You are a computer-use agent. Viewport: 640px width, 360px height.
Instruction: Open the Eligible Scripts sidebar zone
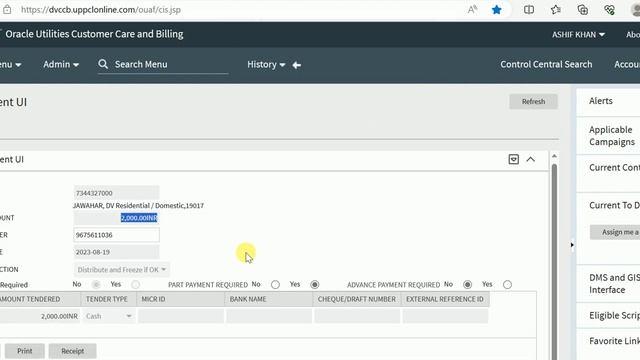(614, 316)
